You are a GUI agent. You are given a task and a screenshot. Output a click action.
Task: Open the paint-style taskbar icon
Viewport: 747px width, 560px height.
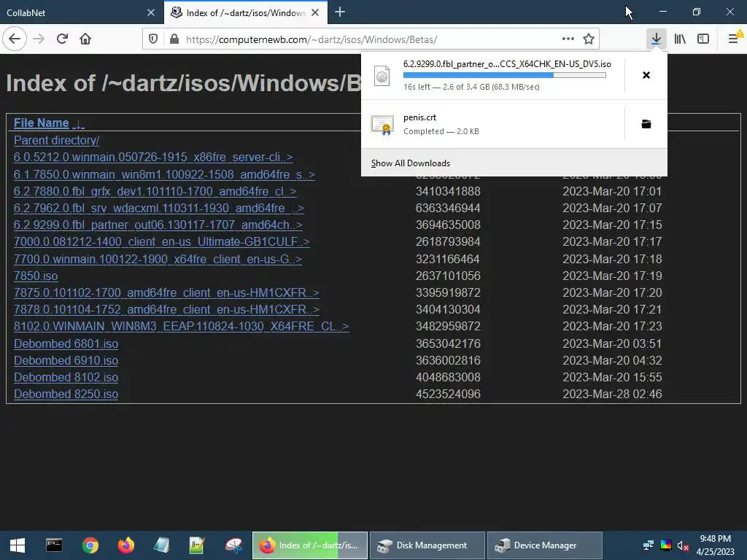(x=233, y=545)
